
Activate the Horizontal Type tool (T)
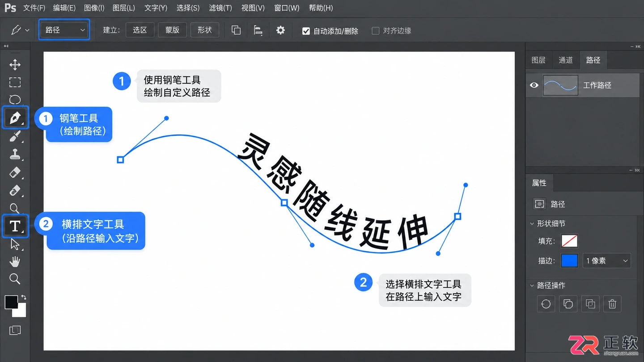pos(15,226)
